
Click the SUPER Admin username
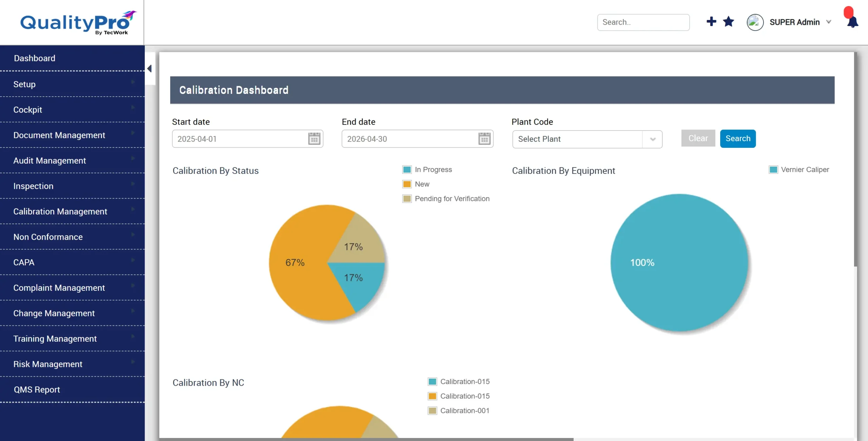tap(794, 22)
